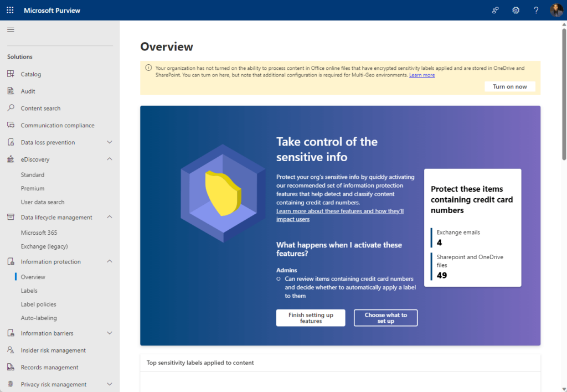
Task: Click the Information protection icon
Action: pyautogui.click(x=11, y=261)
